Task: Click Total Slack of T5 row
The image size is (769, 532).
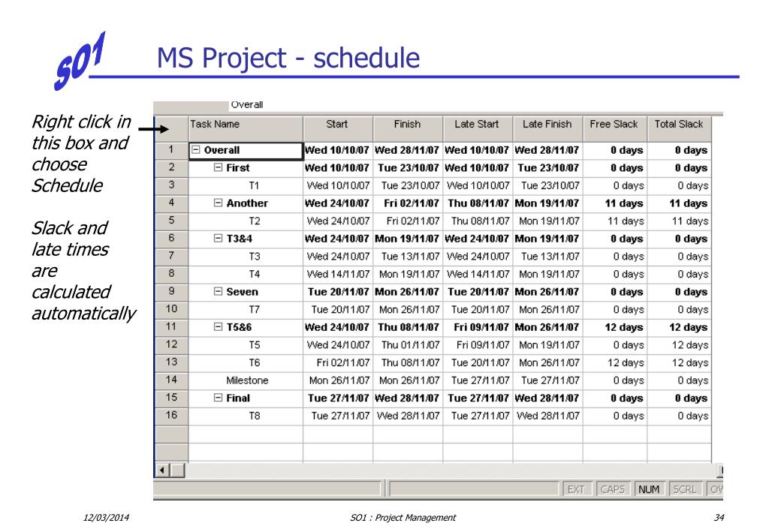Action: (680, 345)
